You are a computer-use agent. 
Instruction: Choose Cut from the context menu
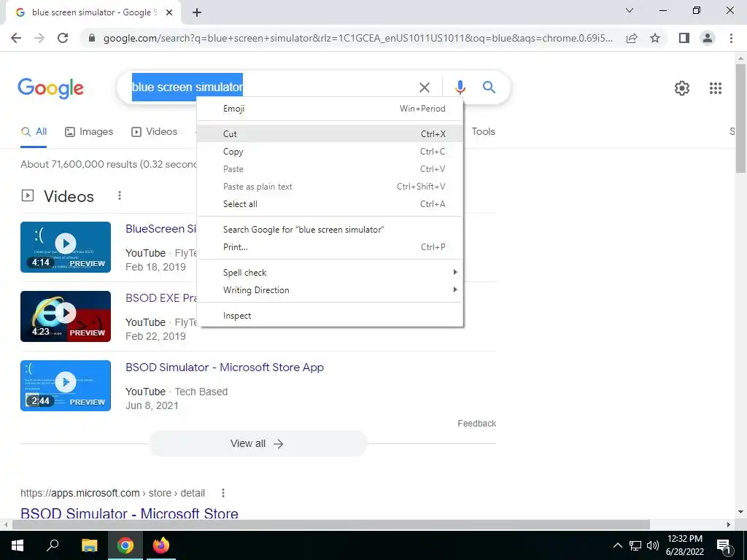click(330, 134)
